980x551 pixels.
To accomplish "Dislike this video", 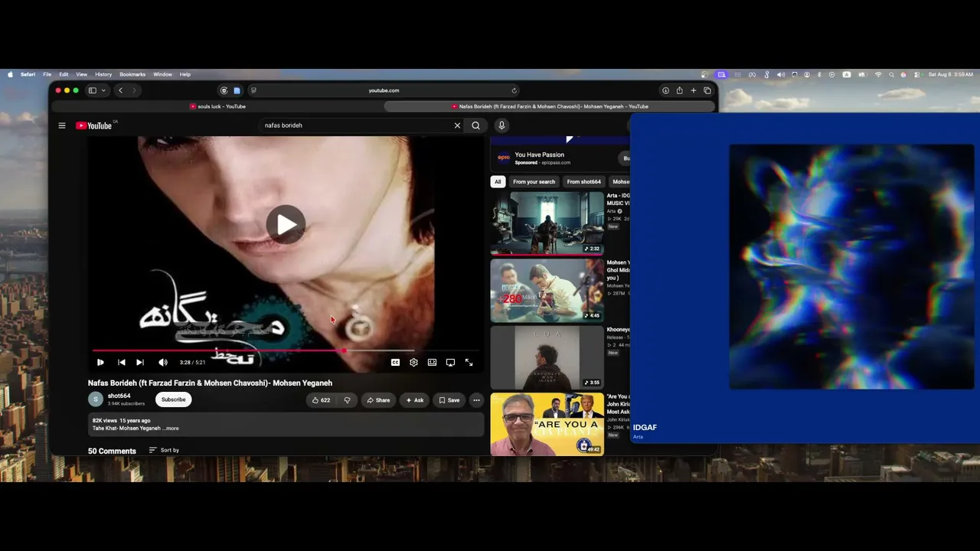I will (x=347, y=400).
